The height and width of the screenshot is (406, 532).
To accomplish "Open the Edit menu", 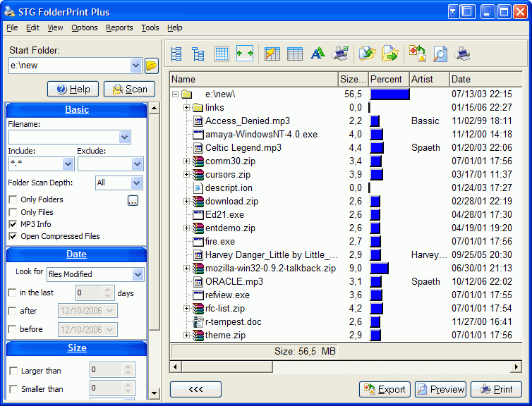I will (x=33, y=27).
